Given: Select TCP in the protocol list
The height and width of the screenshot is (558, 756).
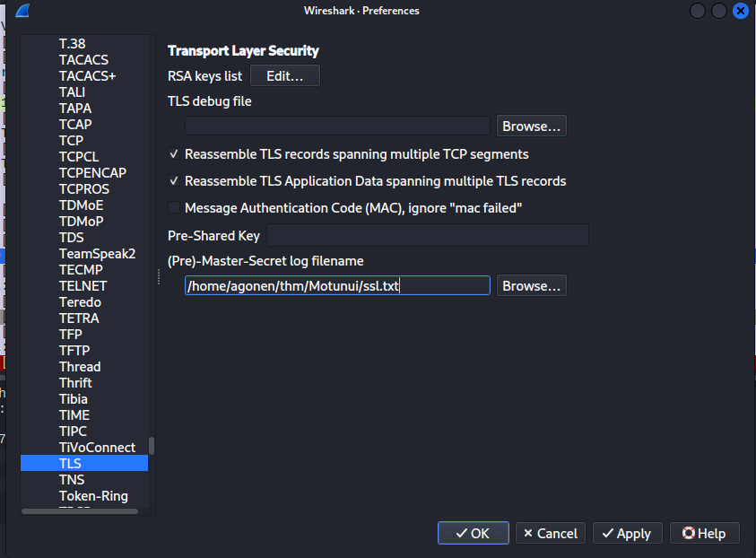Looking at the screenshot, I should point(71,141).
